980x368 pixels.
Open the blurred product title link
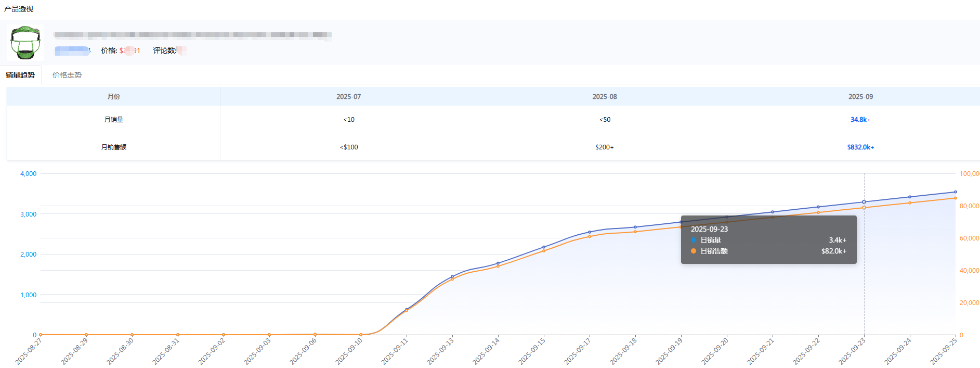pyautogui.click(x=192, y=35)
